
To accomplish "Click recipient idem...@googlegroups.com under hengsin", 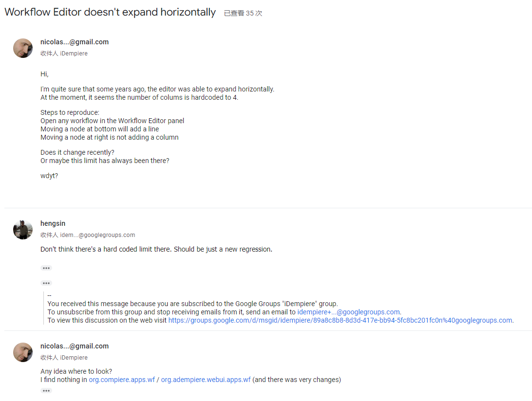I will click(97, 235).
